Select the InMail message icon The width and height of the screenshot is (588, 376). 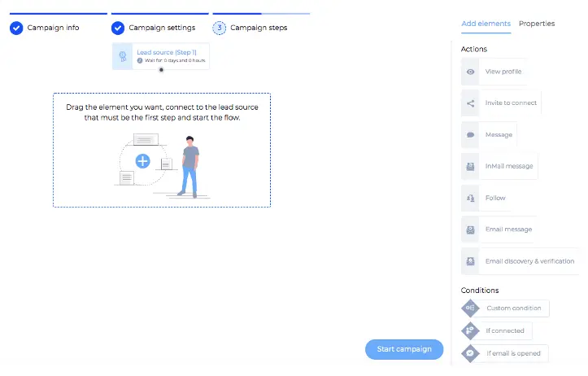point(470,166)
